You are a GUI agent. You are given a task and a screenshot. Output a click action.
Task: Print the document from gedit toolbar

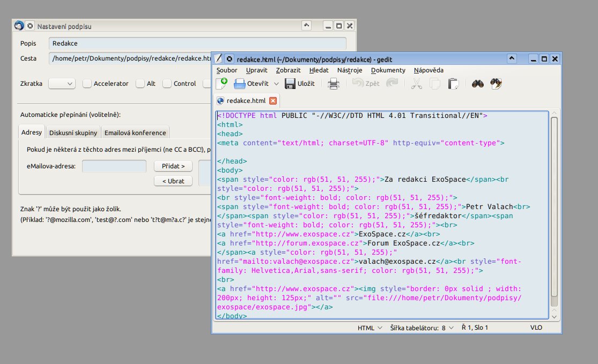click(x=333, y=84)
